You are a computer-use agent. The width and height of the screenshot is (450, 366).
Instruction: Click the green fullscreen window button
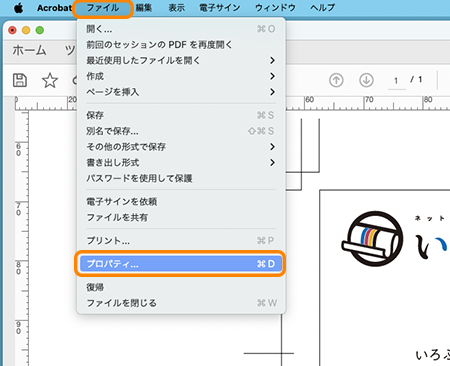[40, 30]
